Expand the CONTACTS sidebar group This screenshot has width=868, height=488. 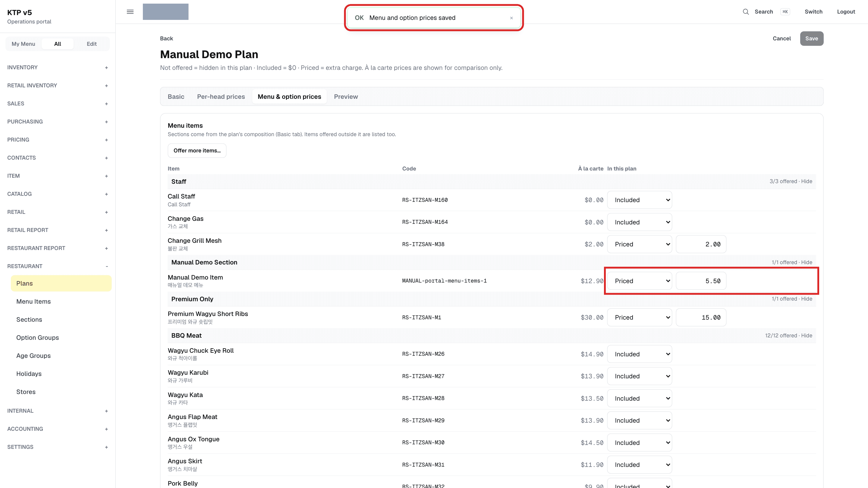point(58,158)
